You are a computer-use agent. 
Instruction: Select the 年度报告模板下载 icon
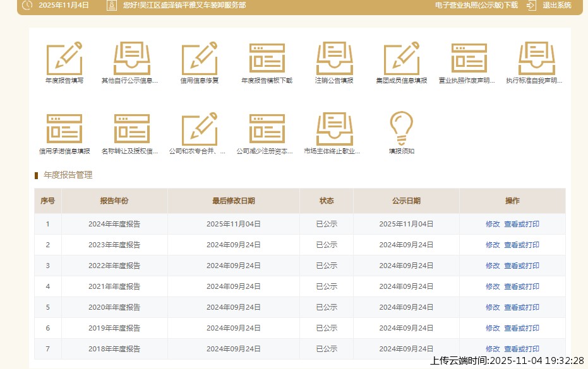pos(267,59)
